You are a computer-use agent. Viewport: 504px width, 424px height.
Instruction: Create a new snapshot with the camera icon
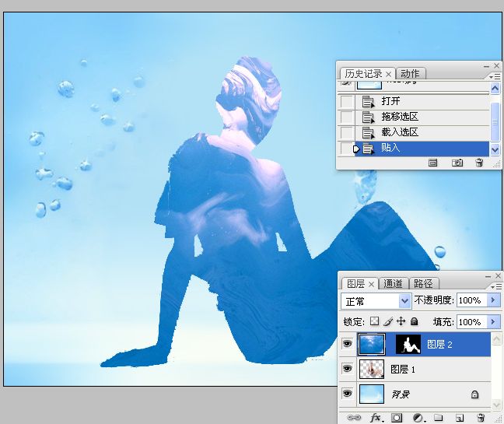click(457, 163)
